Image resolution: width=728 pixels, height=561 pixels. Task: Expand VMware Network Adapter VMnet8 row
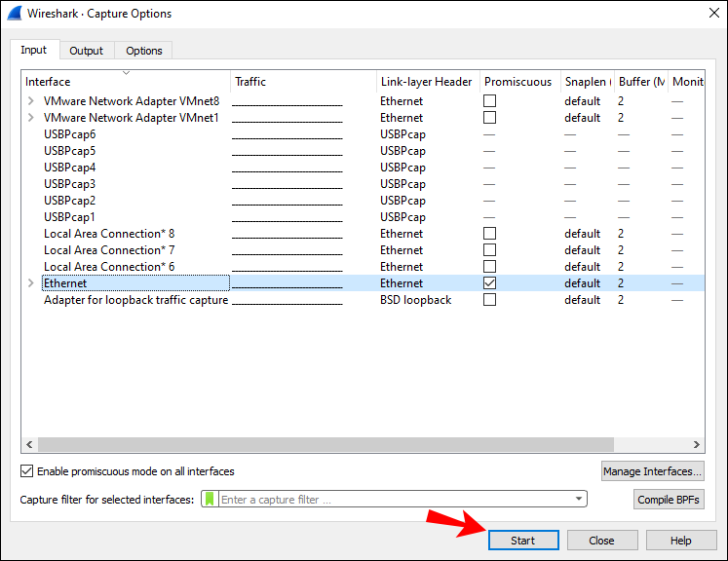point(30,100)
